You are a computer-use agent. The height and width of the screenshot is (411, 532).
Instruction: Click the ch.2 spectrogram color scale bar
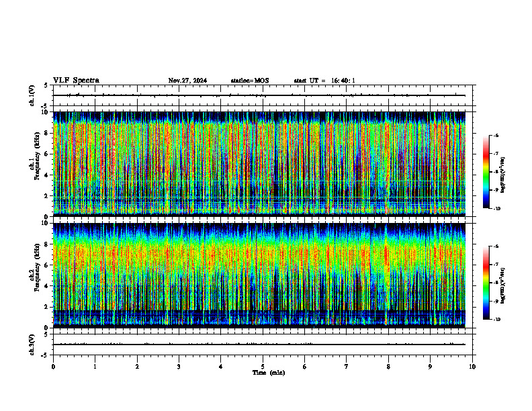[486, 283]
